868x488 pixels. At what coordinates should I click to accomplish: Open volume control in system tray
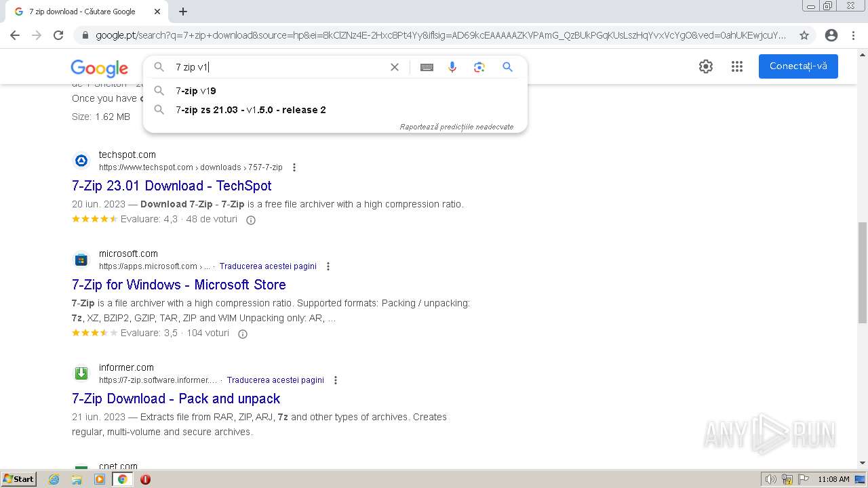[x=771, y=479]
